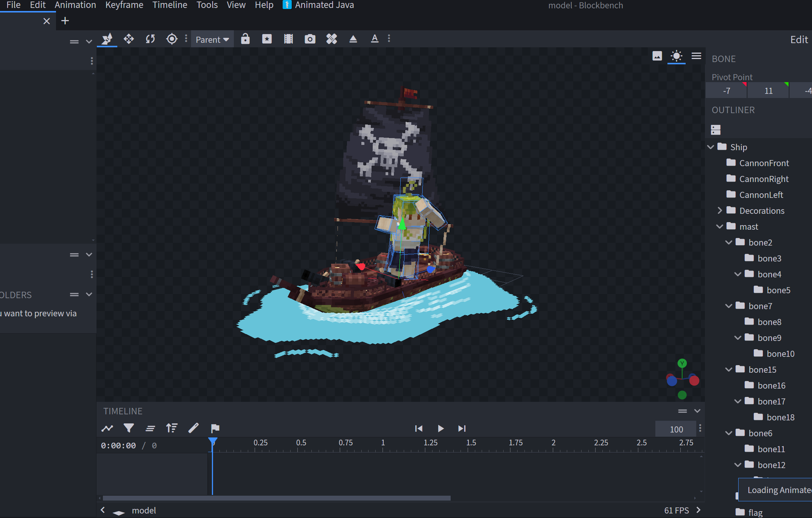
Task: Click the timeline filter funnel icon
Action: tap(129, 428)
